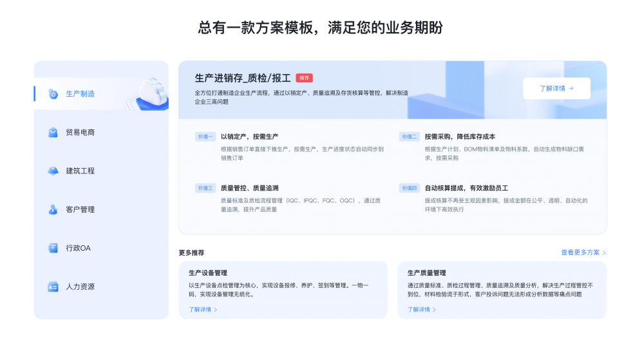Click the 行政OA document icon
644x344 pixels.
(x=53, y=248)
